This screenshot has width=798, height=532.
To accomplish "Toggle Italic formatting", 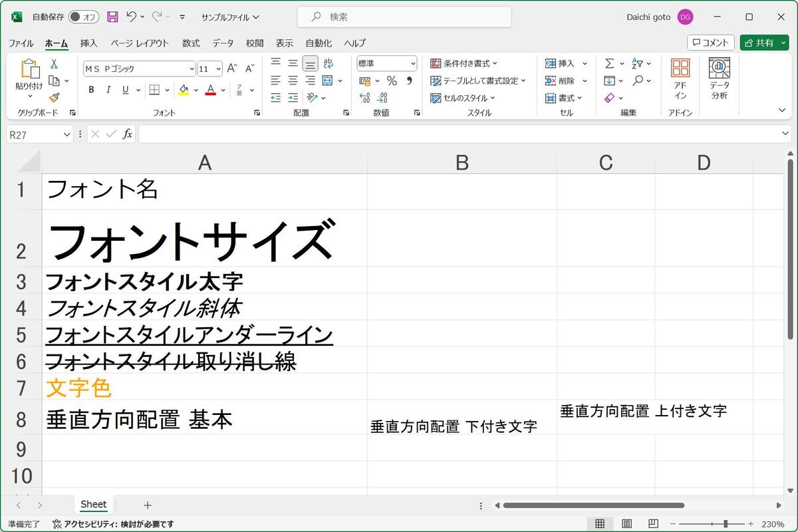I will click(108, 90).
